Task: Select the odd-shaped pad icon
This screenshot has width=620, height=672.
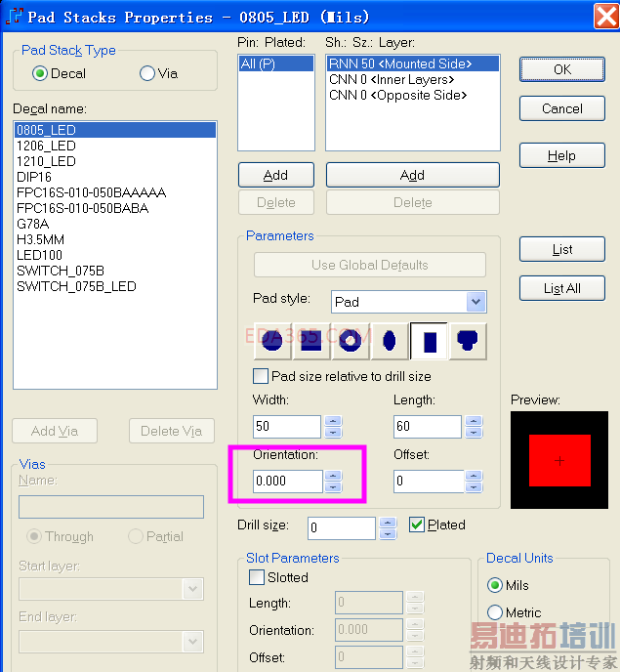Action: coord(468,341)
